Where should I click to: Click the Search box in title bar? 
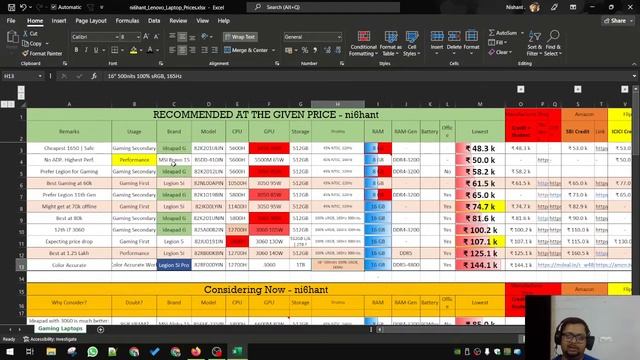coord(323,7)
